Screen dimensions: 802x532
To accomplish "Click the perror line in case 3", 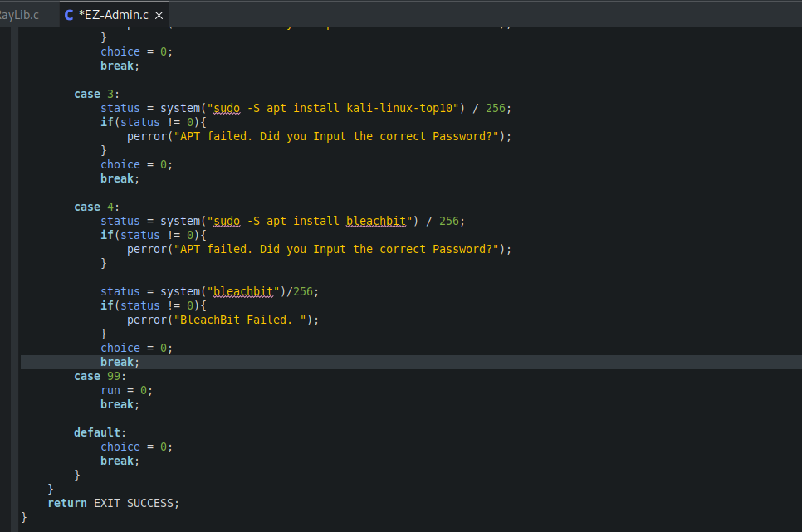I will click(x=319, y=136).
